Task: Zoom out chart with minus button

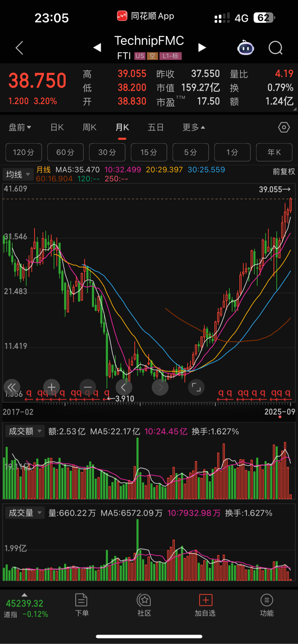Action: click(x=88, y=387)
